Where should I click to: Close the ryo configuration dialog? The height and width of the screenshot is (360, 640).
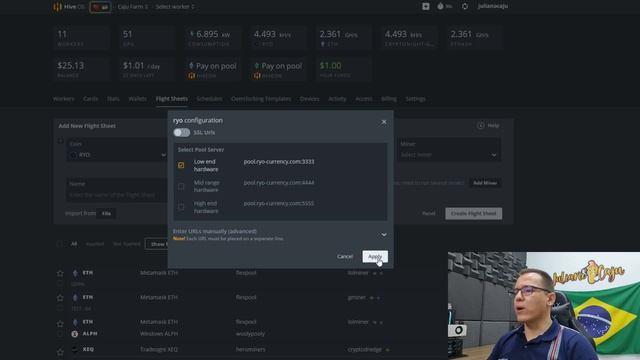384,122
